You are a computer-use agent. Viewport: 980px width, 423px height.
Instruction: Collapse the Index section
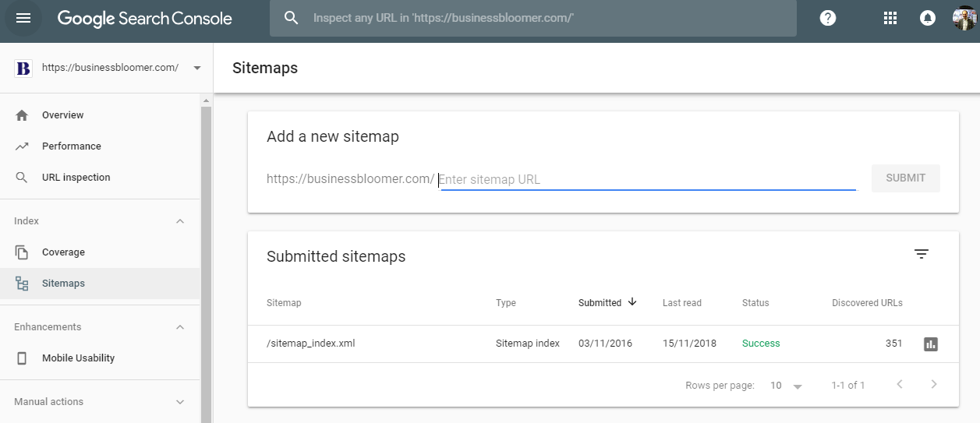tap(180, 221)
